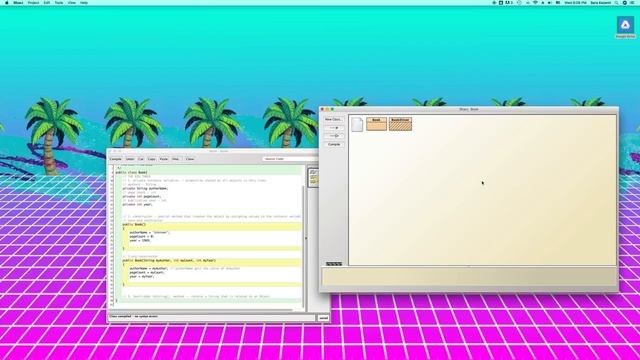Click the object bench area at bottom
This screenshot has height=360, width=640.
[469, 276]
